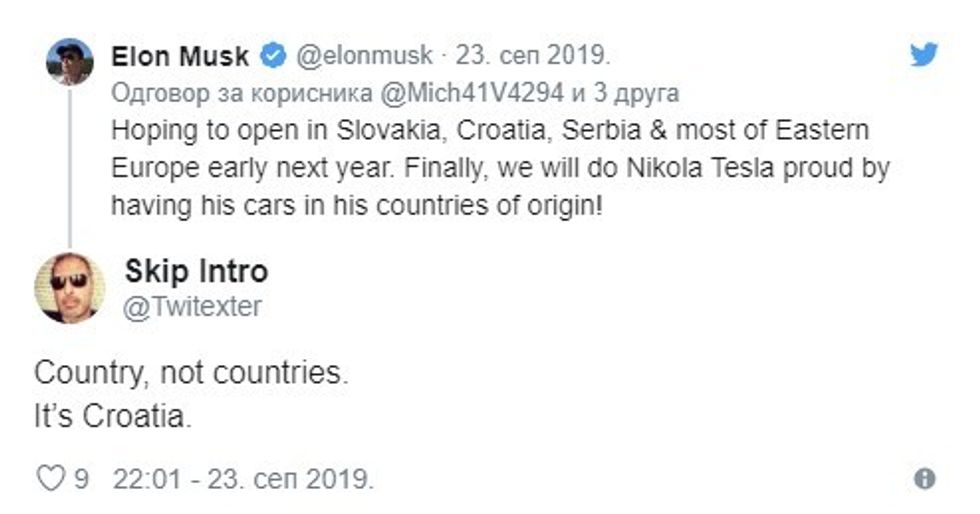Open Skip Intro's profile avatar
This screenshot has height=514, width=980.
[x=69, y=287]
